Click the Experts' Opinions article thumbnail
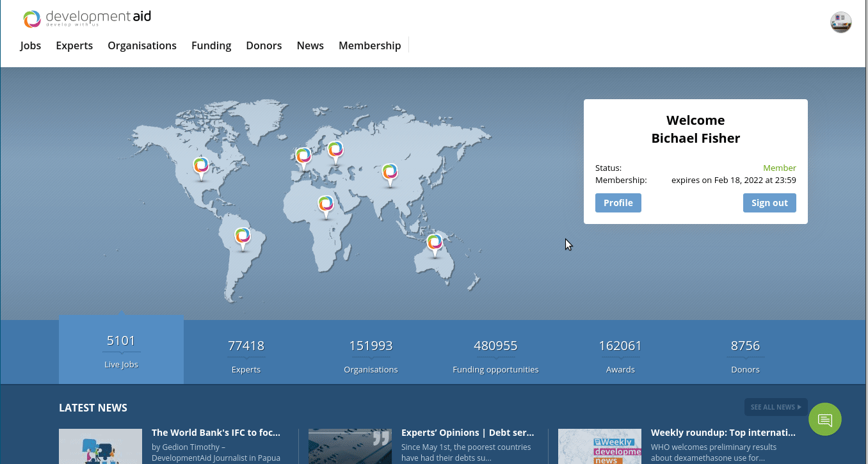 coord(350,447)
